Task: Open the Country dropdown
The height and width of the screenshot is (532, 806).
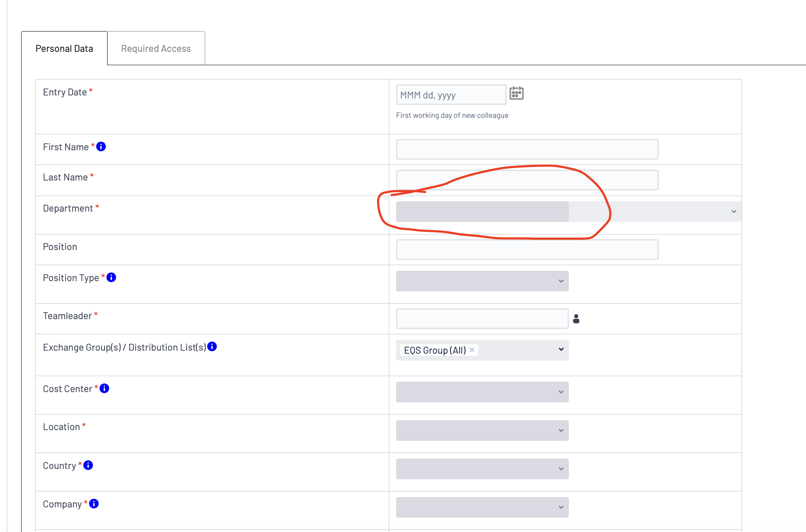Action: point(482,469)
